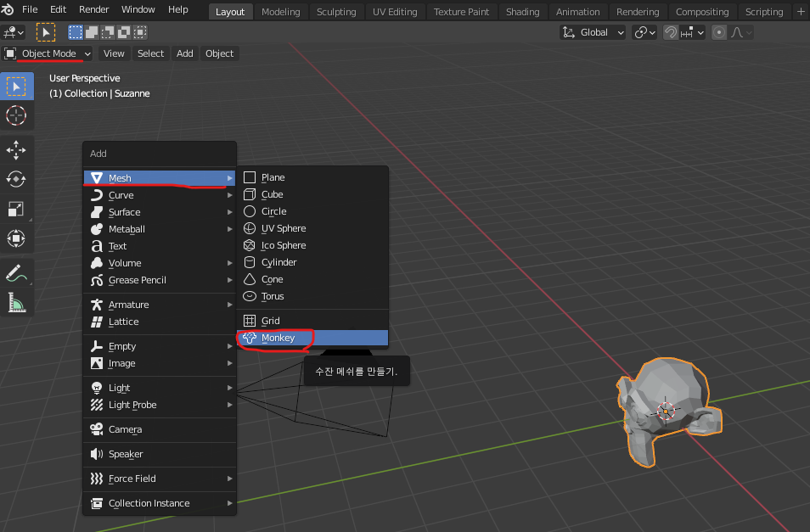Toggle the snap magnet
Screen dimensions: 810x532
671,32
